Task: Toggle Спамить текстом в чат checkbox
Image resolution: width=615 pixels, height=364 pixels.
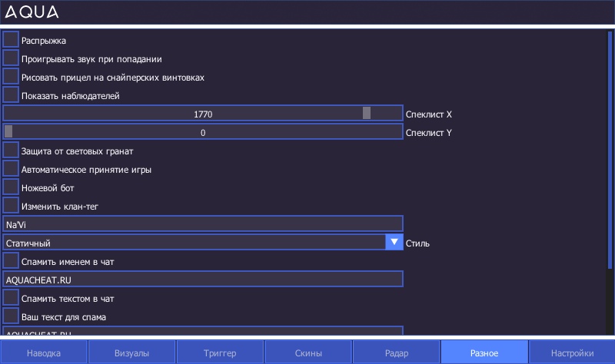Action: pos(11,298)
